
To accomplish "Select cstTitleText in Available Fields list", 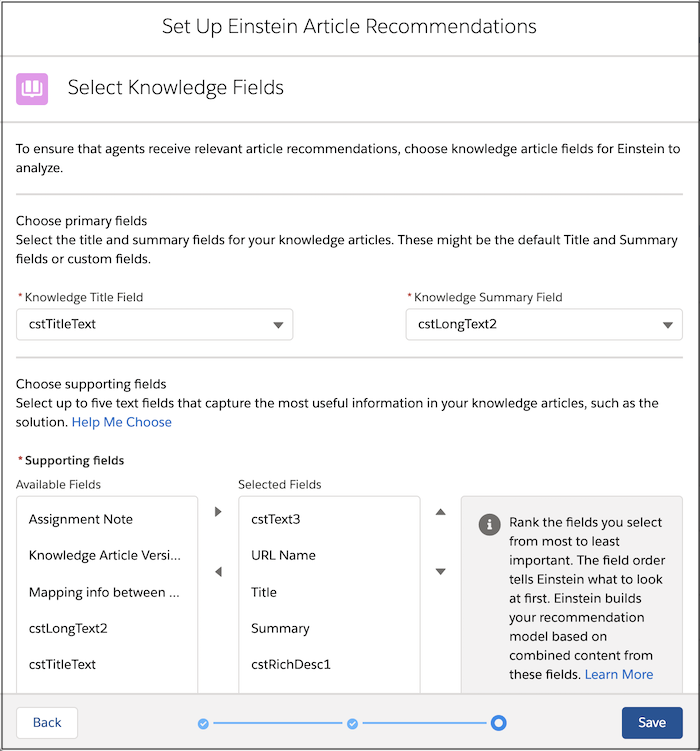I will pyautogui.click(x=107, y=664).
